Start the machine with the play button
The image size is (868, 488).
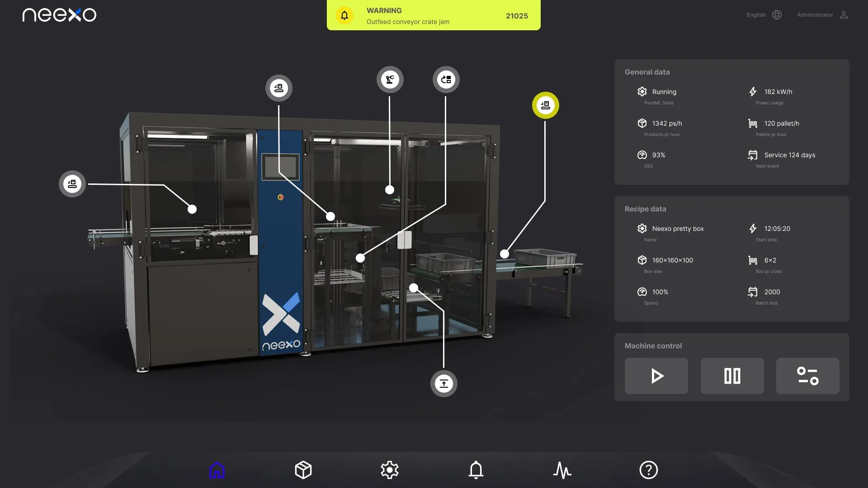click(x=656, y=376)
